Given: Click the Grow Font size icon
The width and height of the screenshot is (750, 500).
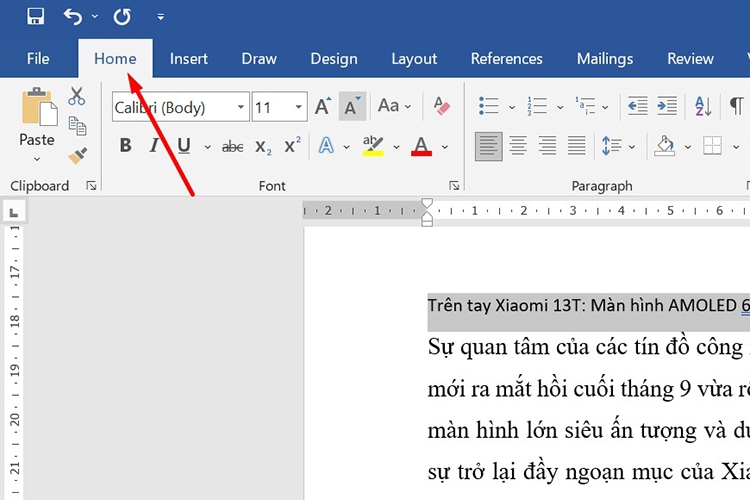Looking at the screenshot, I should coord(323,106).
